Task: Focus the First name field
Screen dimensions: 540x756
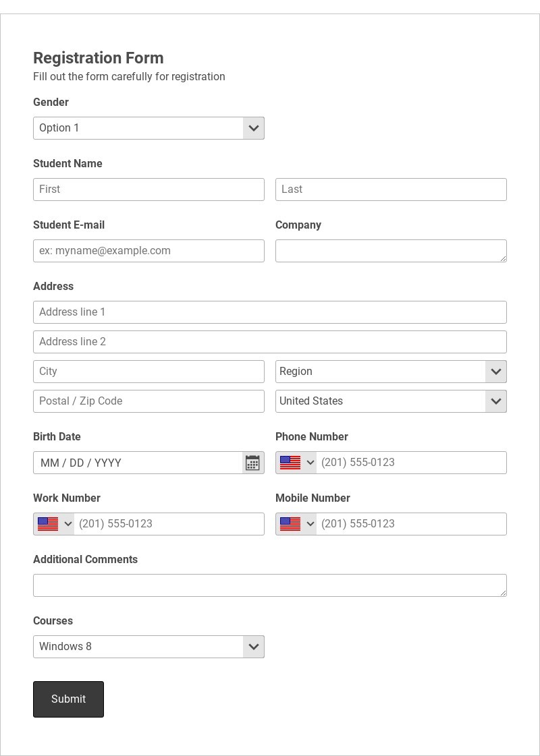Action: pos(148,190)
